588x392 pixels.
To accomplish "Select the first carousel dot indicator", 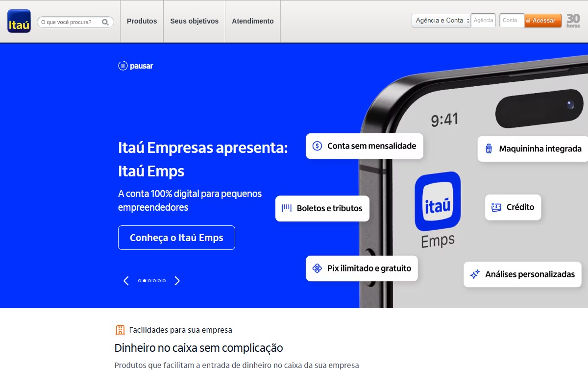I will [x=140, y=281].
